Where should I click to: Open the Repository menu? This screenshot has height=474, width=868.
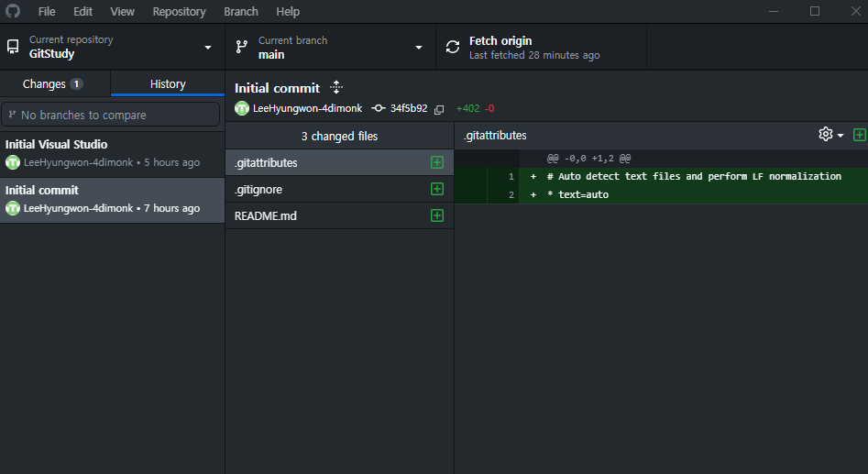[x=179, y=12]
